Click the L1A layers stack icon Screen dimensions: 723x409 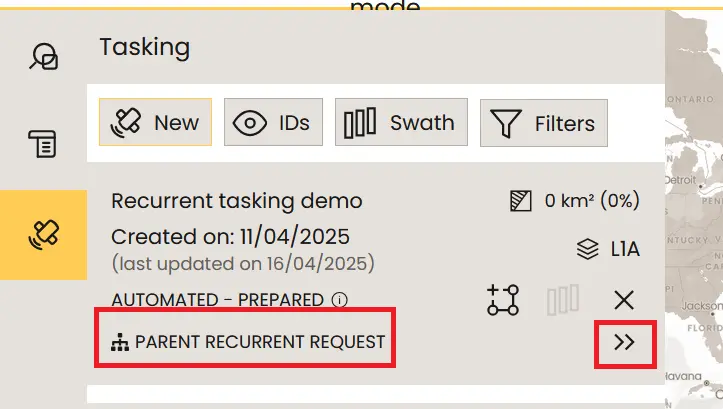pos(588,248)
